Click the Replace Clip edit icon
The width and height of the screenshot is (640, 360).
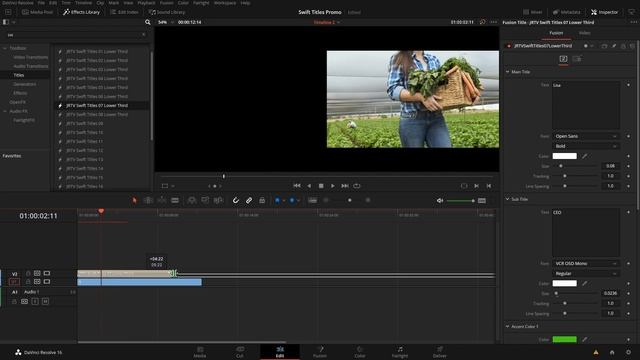pos(218,200)
